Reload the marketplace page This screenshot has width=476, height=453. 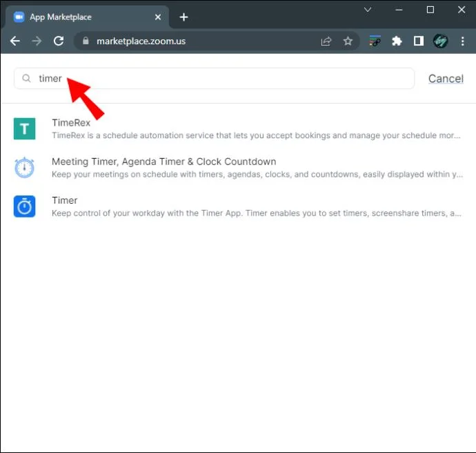(59, 41)
